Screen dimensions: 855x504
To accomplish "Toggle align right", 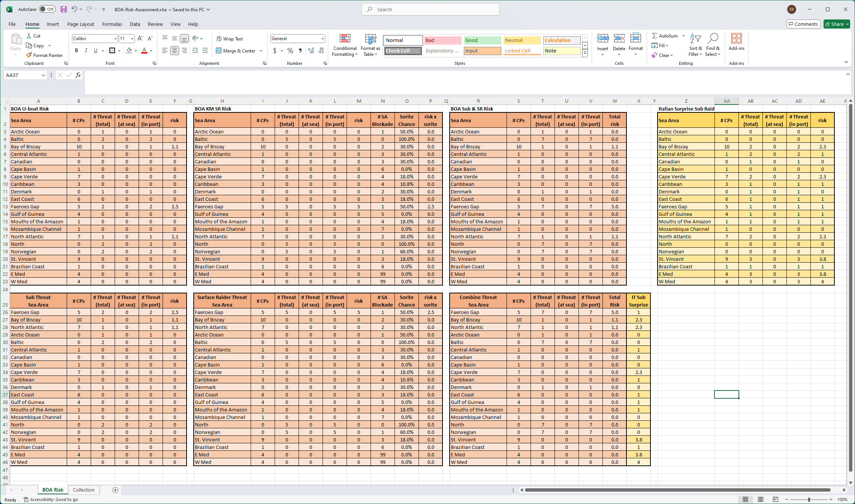I will click(184, 51).
